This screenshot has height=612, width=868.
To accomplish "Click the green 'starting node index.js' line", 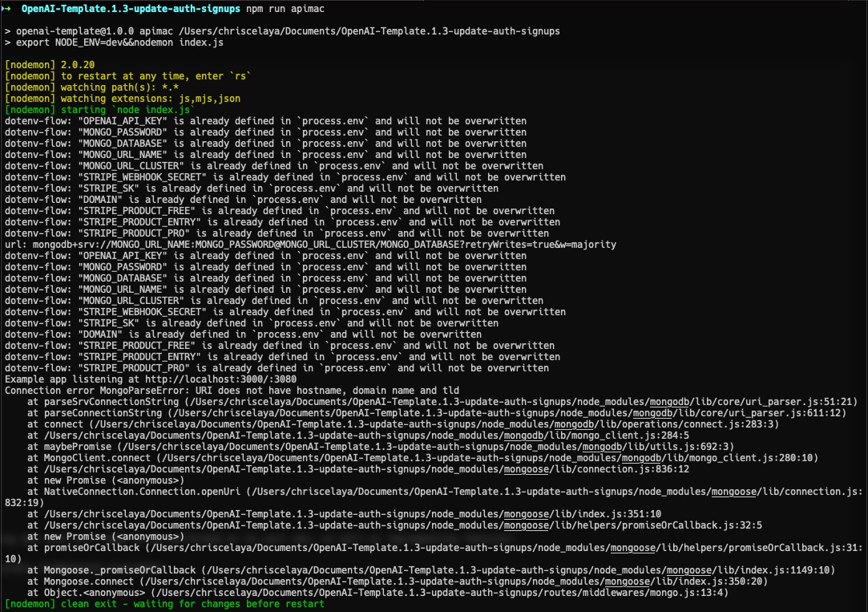I will pos(100,110).
